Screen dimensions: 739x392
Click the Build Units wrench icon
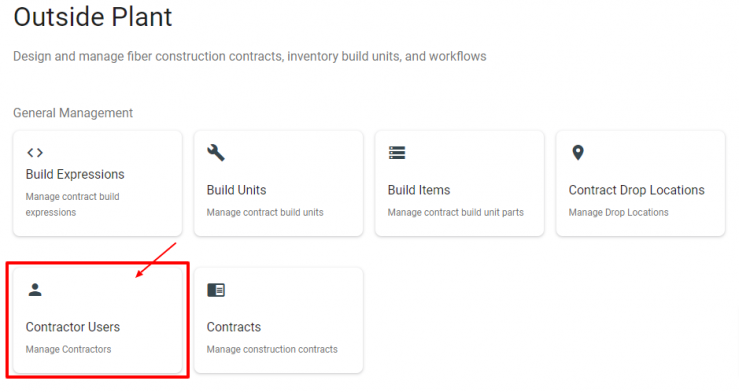tap(216, 153)
